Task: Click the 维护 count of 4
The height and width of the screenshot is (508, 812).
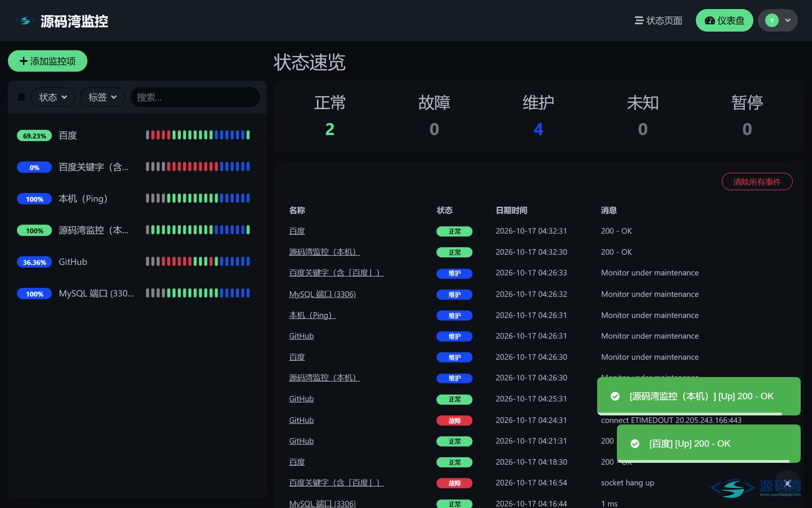Action: 538,129
